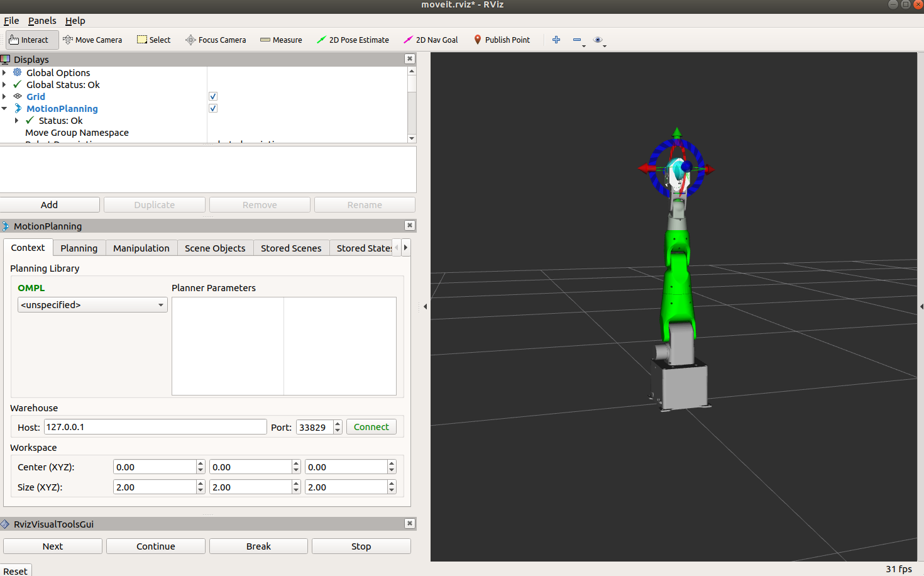Expand the Status: Ok item
This screenshot has width=924, height=576.
[17, 120]
